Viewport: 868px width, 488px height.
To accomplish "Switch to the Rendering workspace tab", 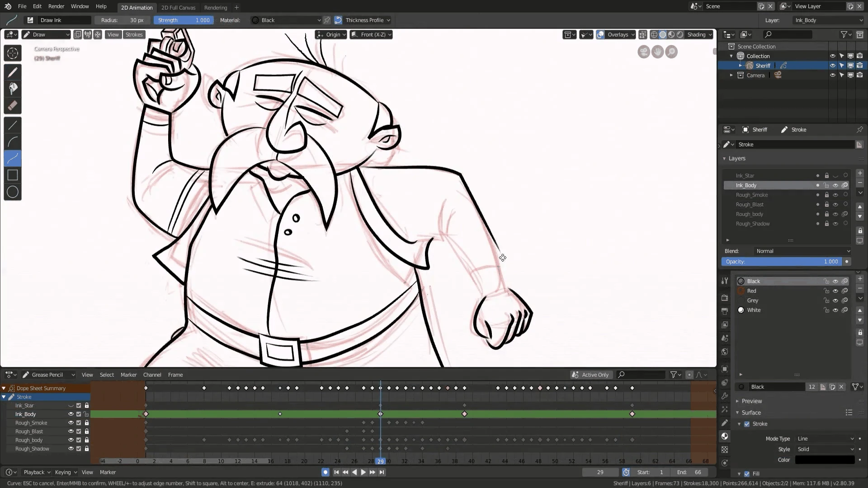I will (x=215, y=8).
